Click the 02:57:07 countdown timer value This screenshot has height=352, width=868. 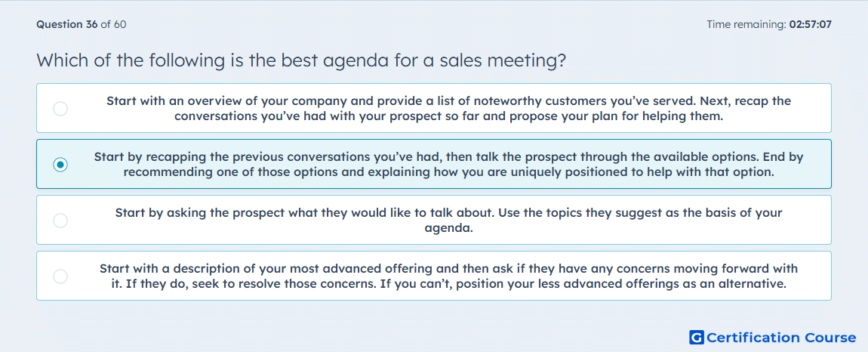click(810, 24)
